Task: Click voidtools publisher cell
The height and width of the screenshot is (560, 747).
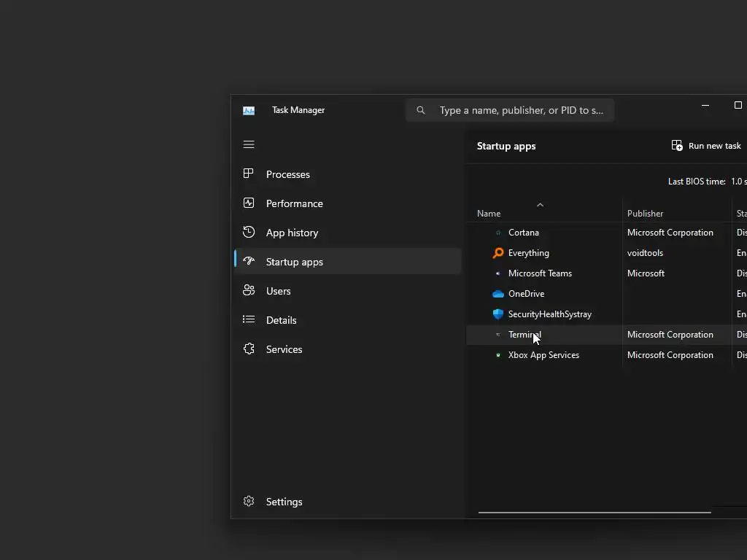Action: 645,253
